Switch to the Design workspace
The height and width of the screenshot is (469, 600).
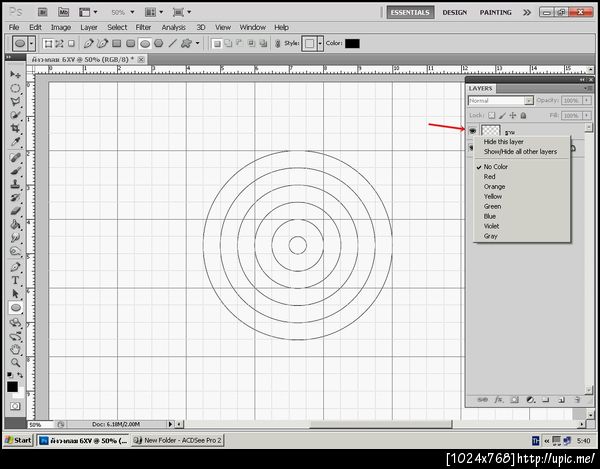click(455, 12)
